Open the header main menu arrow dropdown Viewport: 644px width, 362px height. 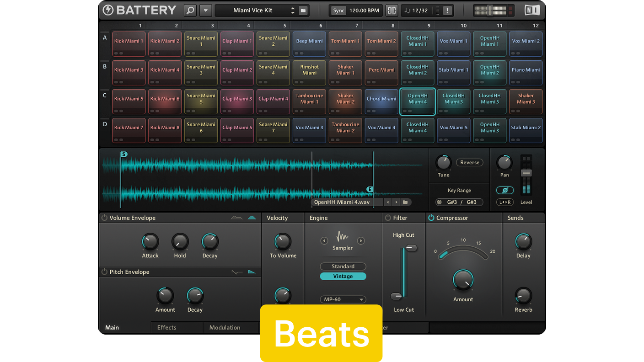205,10
